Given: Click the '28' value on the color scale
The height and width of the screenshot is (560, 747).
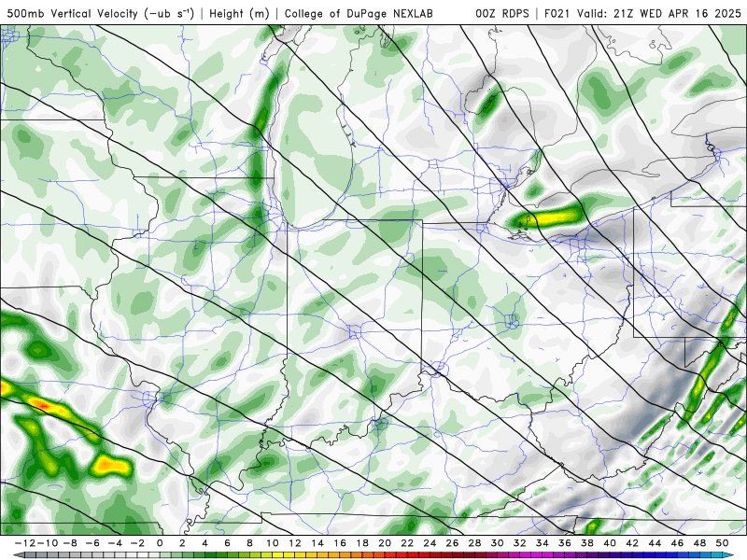Looking at the screenshot, I should tap(474, 543).
